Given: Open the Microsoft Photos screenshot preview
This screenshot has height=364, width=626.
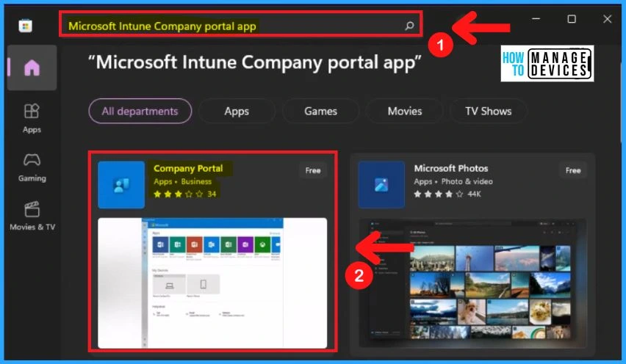Looking at the screenshot, I should pyautogui.click(x=472, y=283).
